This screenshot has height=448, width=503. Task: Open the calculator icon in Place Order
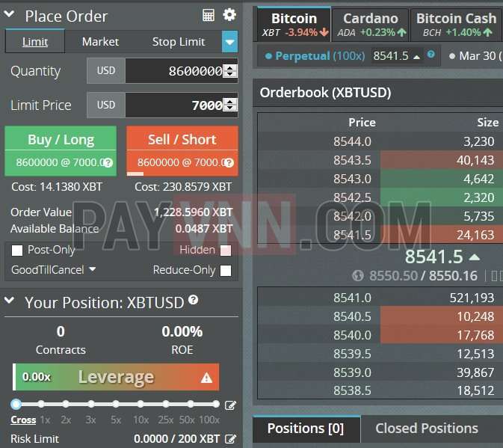point(209,15)
